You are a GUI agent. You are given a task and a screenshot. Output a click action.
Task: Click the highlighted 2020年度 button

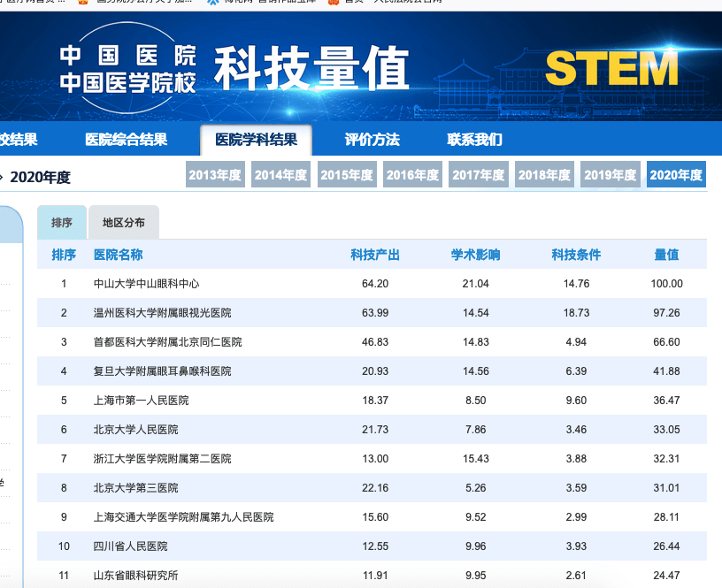(x=676, y=174)
